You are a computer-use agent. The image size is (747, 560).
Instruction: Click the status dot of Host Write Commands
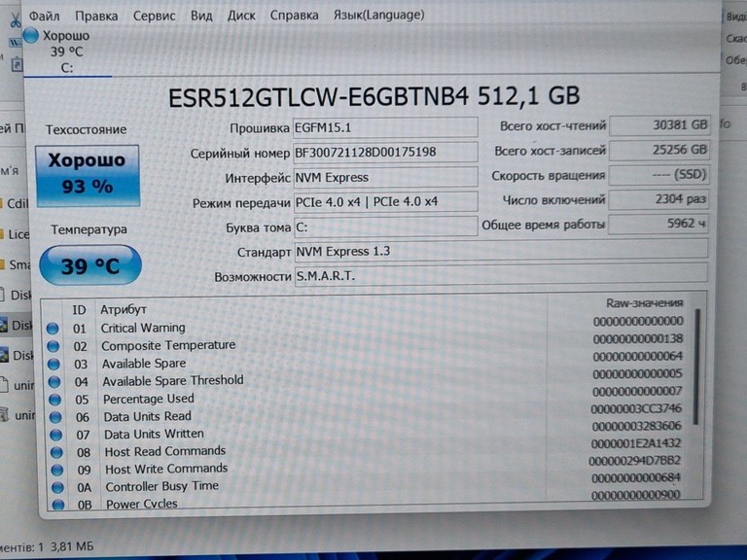(57, 470)
